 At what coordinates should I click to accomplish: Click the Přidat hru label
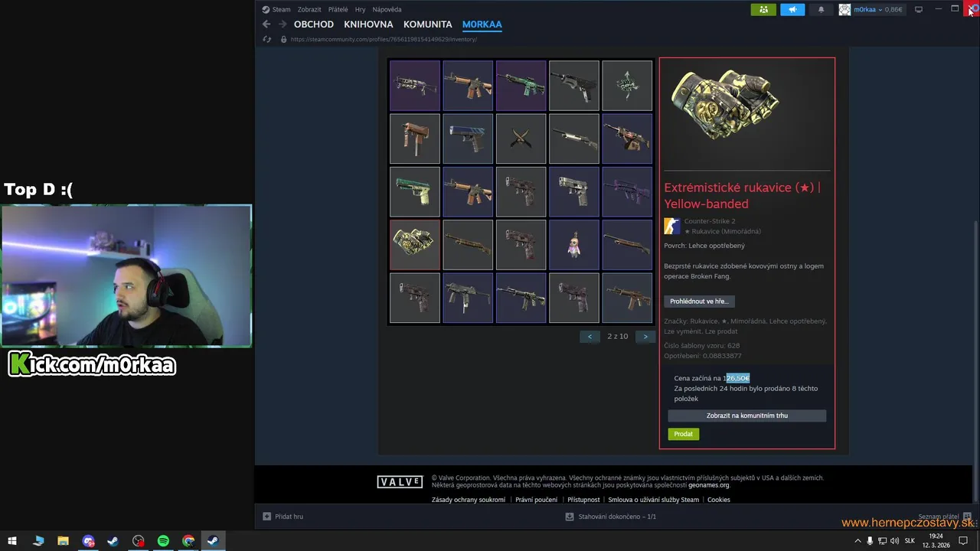(289, 517)
